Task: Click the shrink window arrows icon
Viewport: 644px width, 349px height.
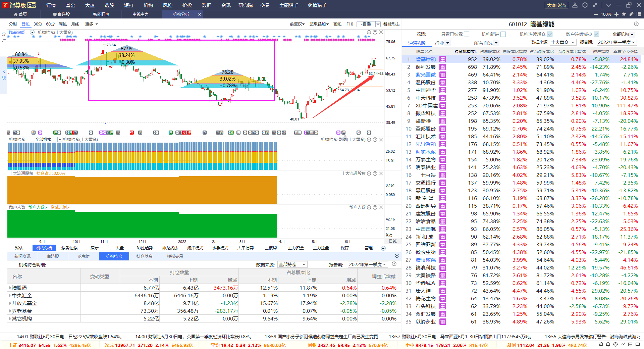Action: 595,5
